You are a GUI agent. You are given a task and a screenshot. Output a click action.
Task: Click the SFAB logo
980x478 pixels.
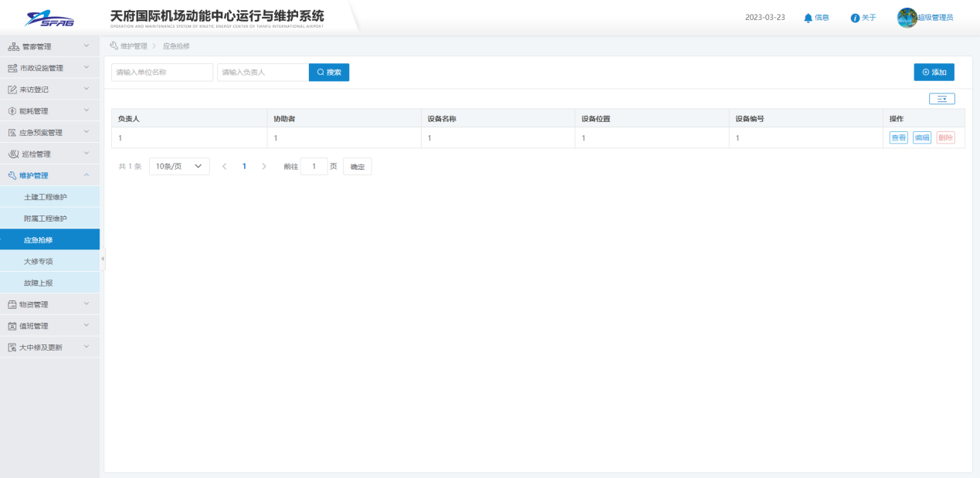(x=50, y=18)
